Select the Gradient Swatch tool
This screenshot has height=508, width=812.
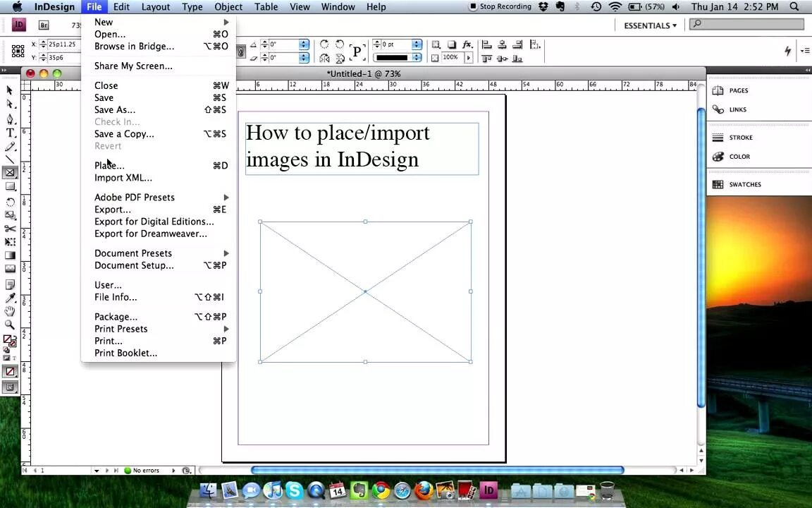pyautogui.click(x=10, y=255)
